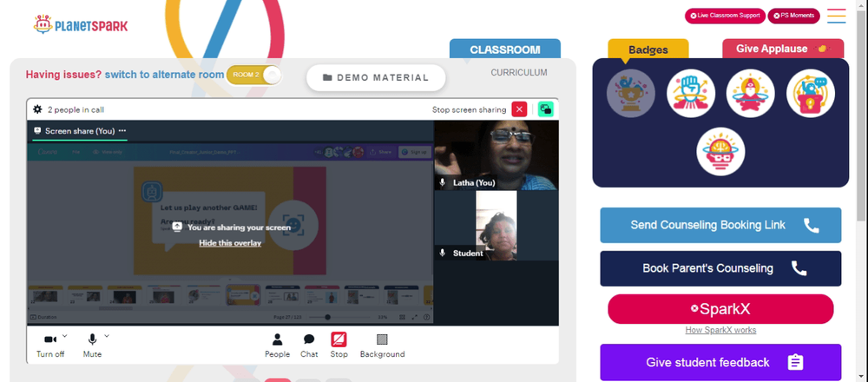Select the Give Applause tab
Viewport: 868px width, 382px height.
pyautogui.click(x=783, y=49)
